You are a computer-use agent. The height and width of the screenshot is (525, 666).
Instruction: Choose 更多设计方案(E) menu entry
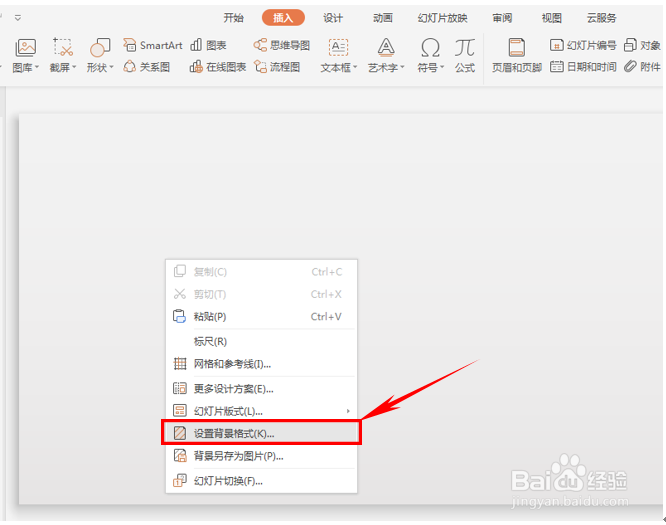pos(261,389)
